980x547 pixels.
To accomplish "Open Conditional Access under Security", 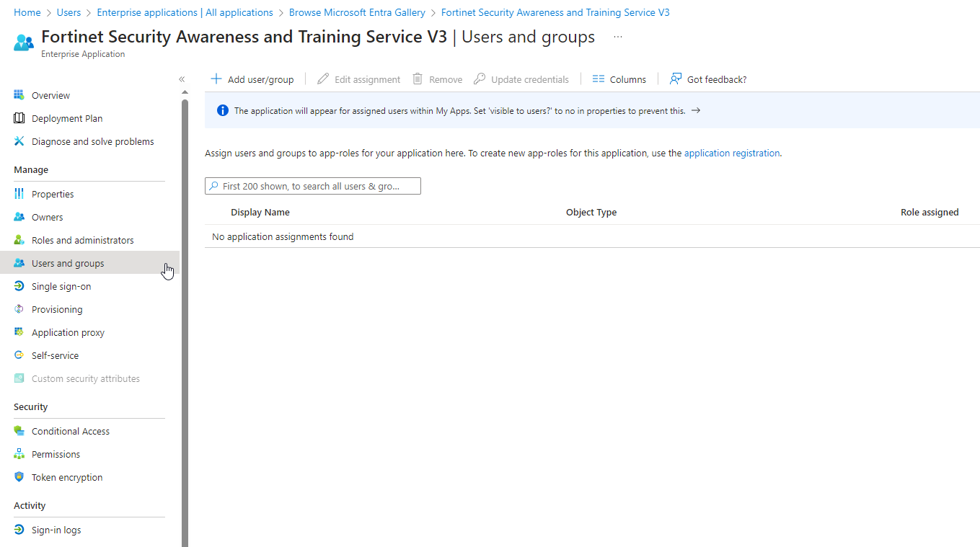I will (71, 431).
